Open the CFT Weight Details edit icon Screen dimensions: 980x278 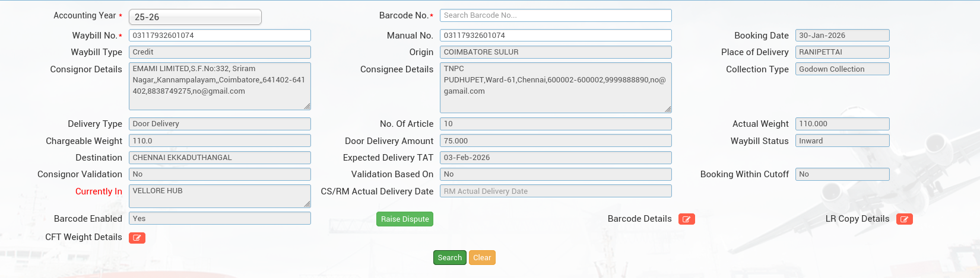pos(137,238)
